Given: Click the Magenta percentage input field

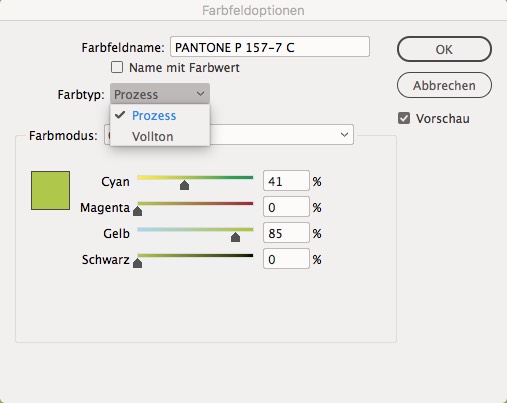Looking at the screenshot, I should (x=286, y=207).
